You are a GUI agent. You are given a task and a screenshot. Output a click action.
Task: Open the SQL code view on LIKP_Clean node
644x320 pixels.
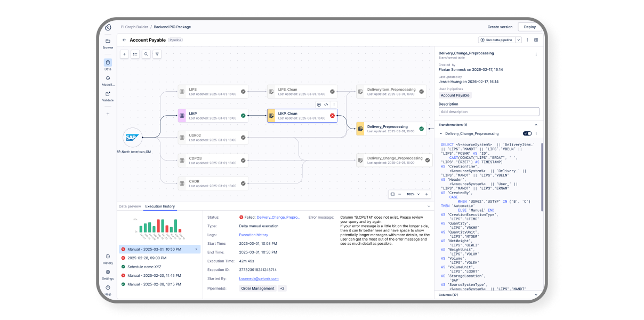tap(326, 105)
